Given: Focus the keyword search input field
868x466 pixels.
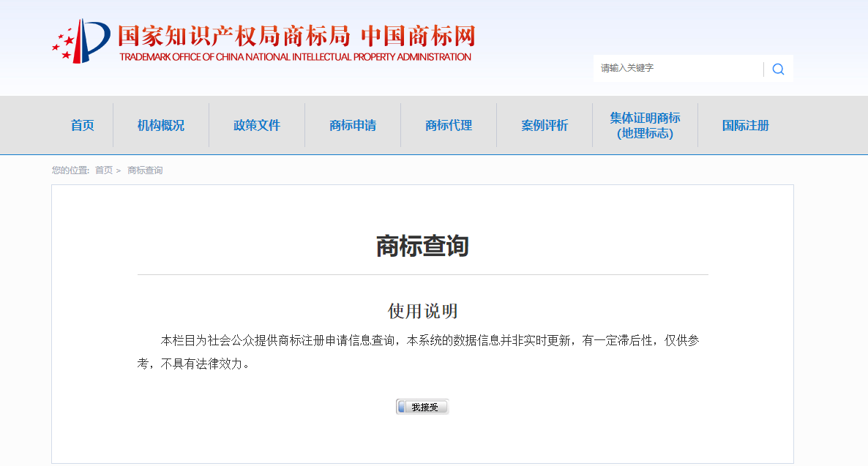Looking at the screenshot, I should (678, 68).
